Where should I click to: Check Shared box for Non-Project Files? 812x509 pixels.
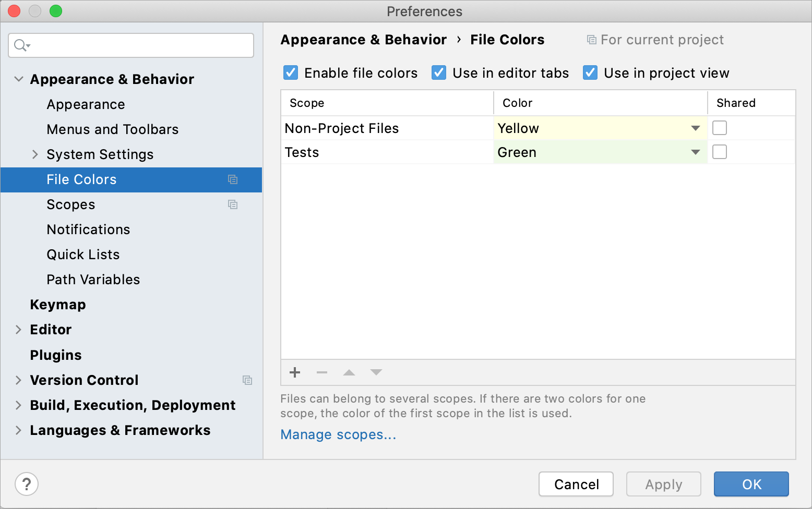tap(720, 128)
